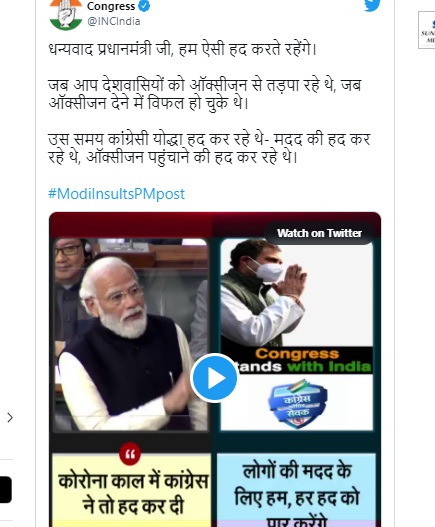435x527 pixels.
Task: Click the tweet's first Hindi sentence
Action: [183, 50]
